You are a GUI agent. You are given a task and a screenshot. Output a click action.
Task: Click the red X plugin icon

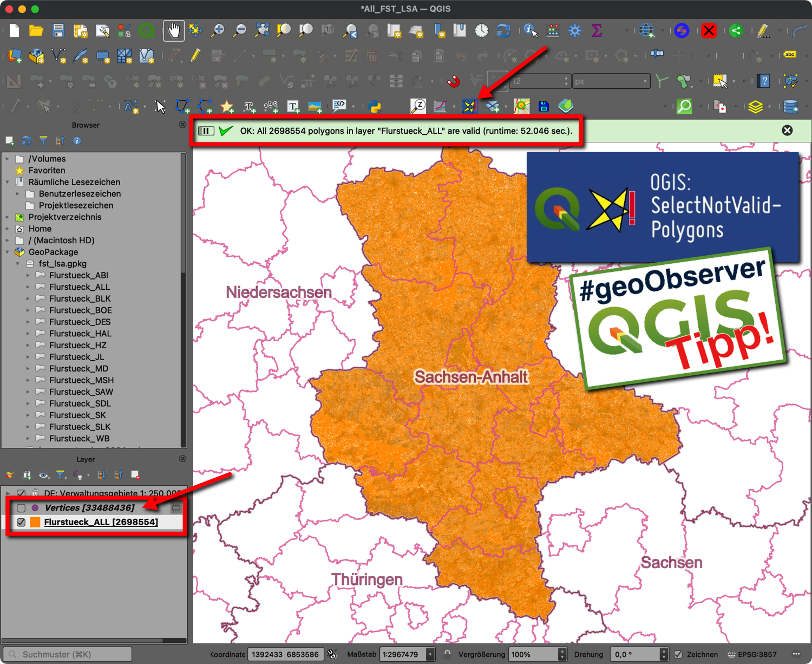(709, 31)
